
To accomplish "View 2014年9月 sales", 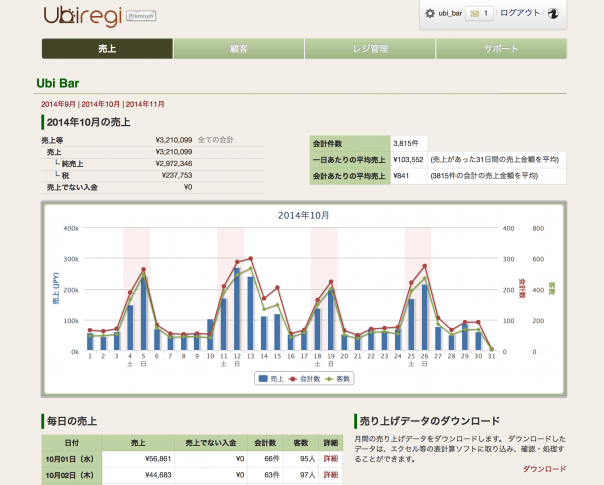I will tap(58, 104).
